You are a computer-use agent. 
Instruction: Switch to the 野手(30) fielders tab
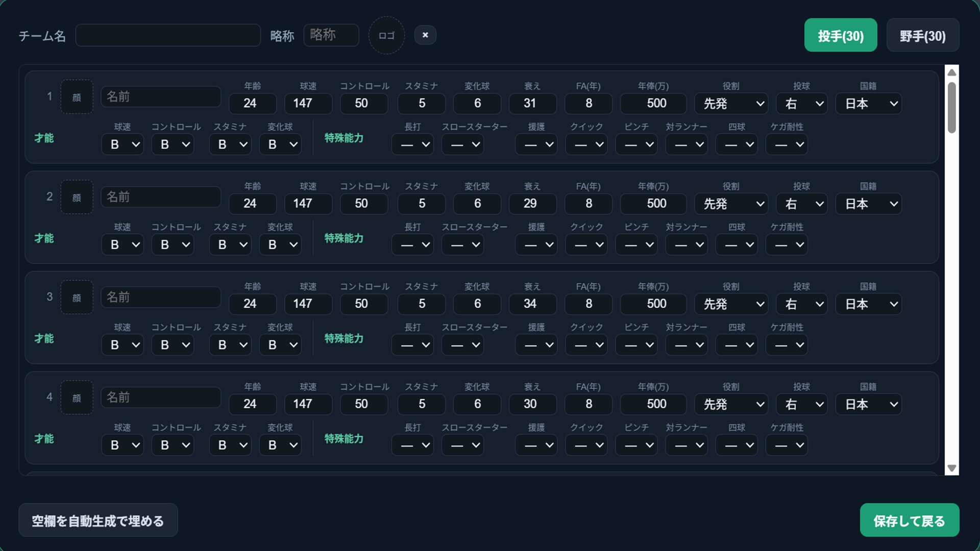point(923,35)
